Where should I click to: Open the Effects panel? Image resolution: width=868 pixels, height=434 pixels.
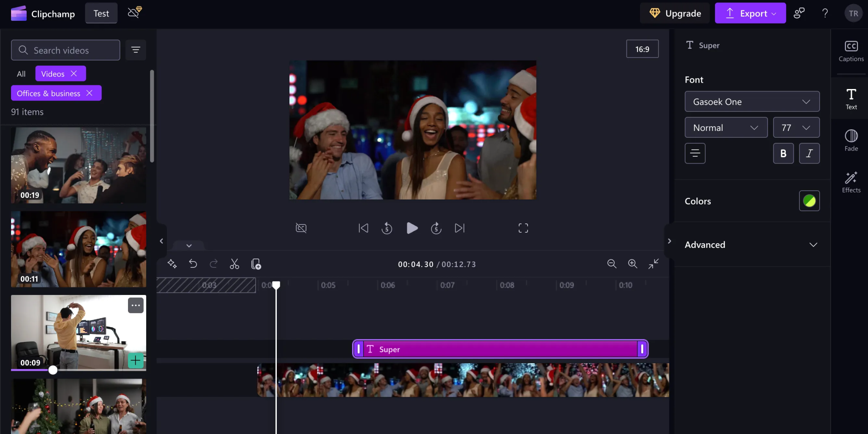[851, 181]
